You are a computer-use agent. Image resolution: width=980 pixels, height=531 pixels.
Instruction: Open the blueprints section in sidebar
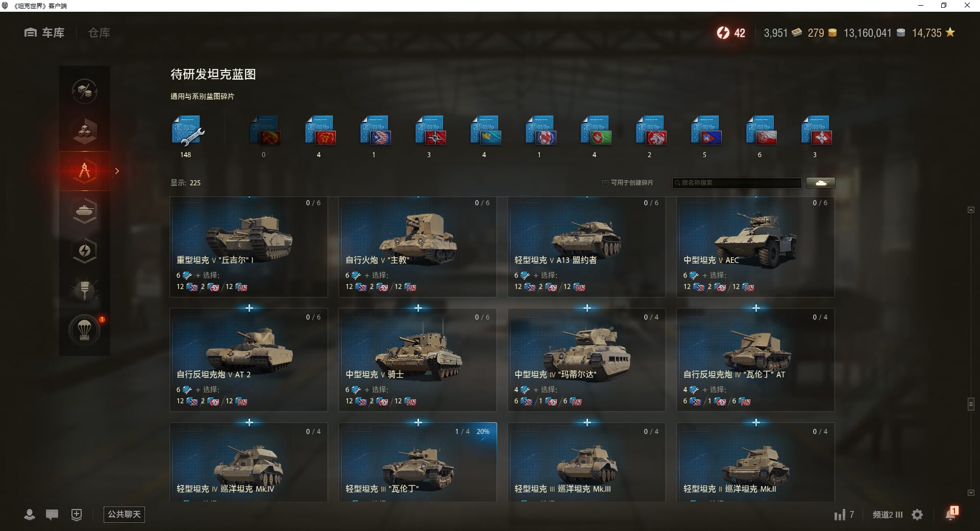click(85, 171)
